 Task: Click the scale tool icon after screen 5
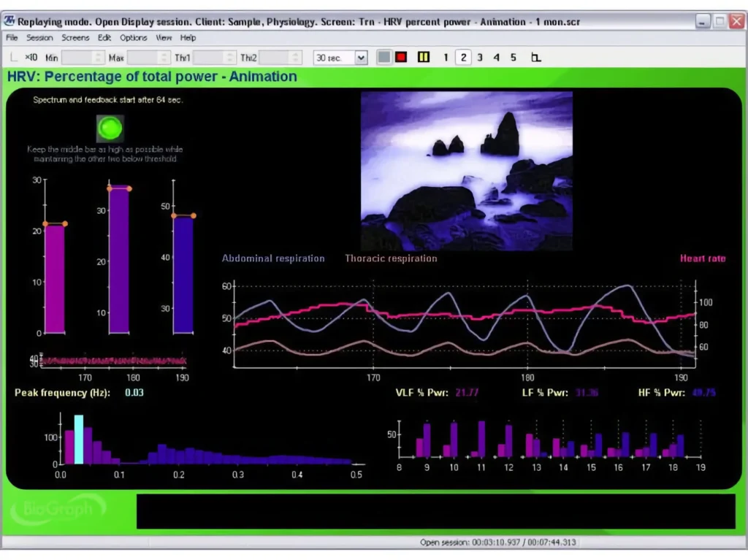click(536, 58)
